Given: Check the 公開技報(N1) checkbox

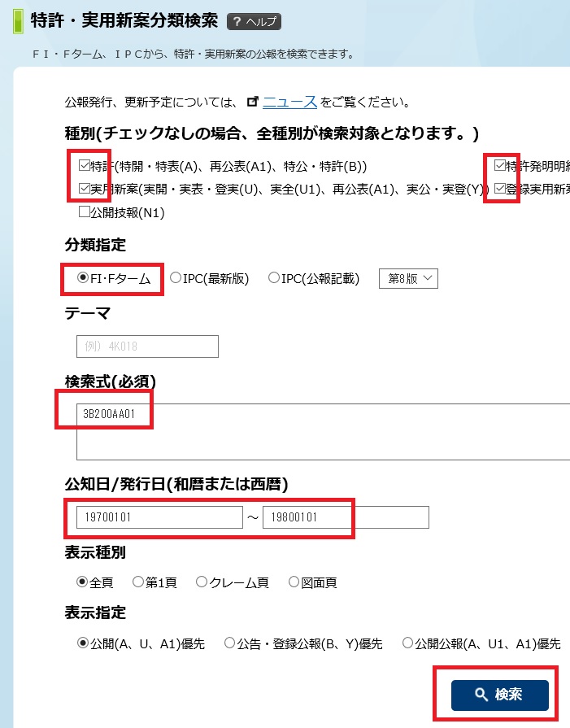Looking at the screenshot, I should click(x=84, y=211).
